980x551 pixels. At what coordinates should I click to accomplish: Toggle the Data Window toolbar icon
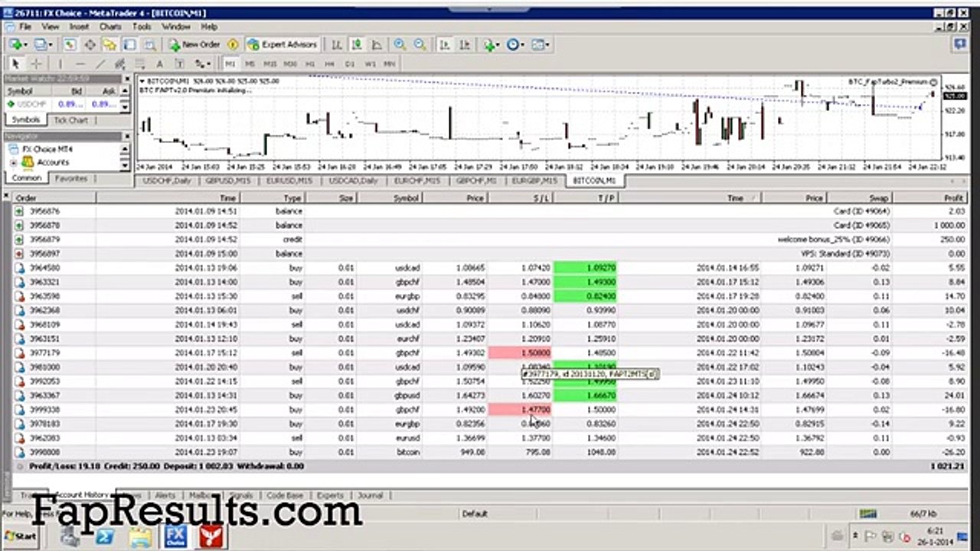(90, 45)
